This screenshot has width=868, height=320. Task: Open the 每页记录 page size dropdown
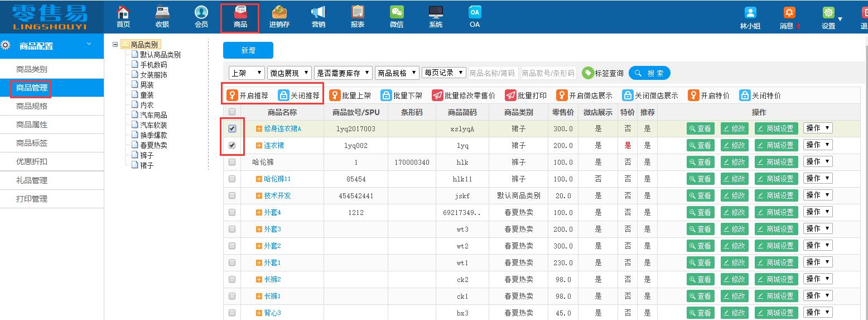click(x=444, y=73)
